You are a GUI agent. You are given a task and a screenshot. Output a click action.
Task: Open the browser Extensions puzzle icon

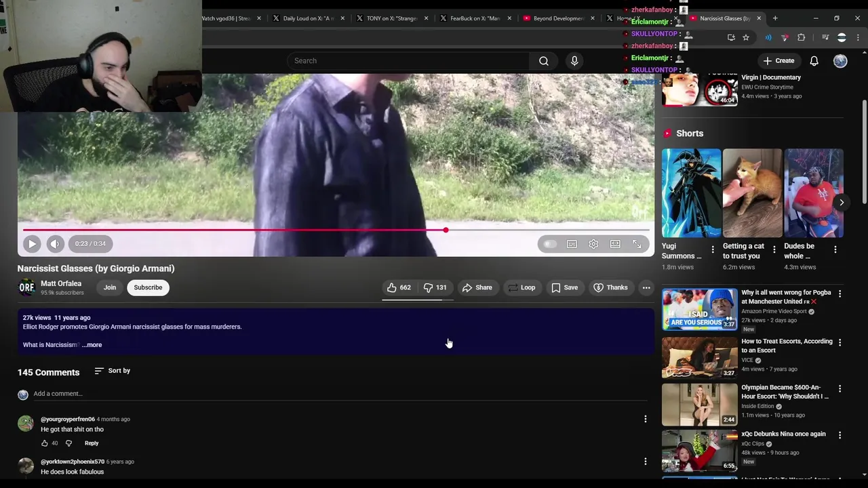pyautogui.click(x=802, y=37)
